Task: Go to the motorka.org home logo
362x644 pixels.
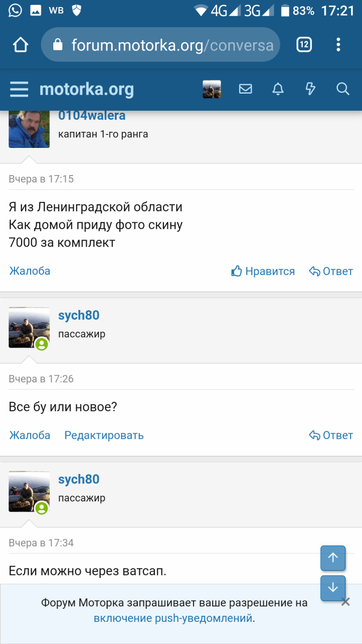Action: point(86,90)
